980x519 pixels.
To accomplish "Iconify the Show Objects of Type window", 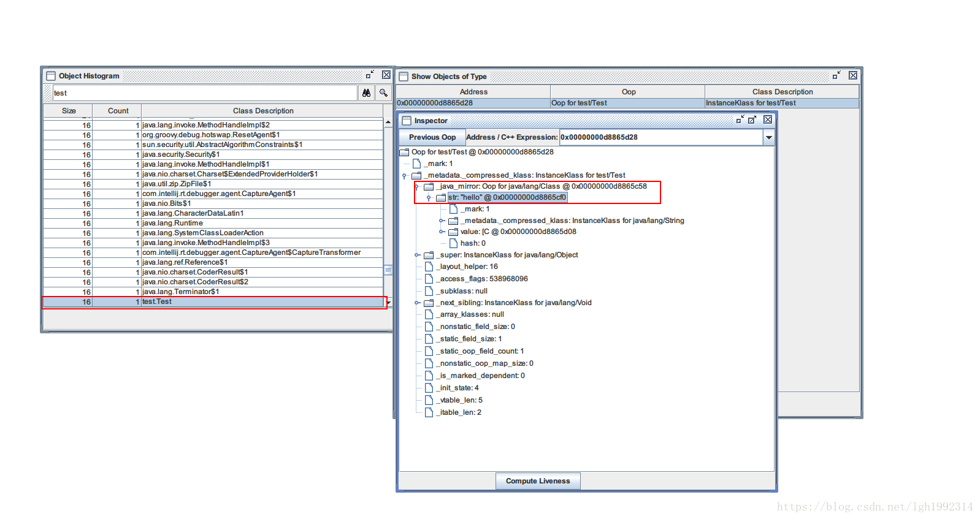I will pyautogui.click(x=836, y=75).
